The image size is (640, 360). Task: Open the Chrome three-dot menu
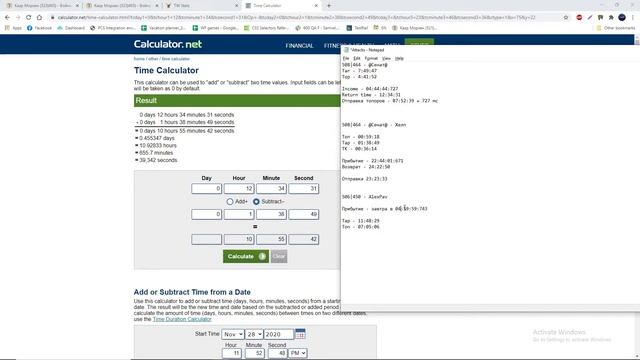tap(633, 18)
